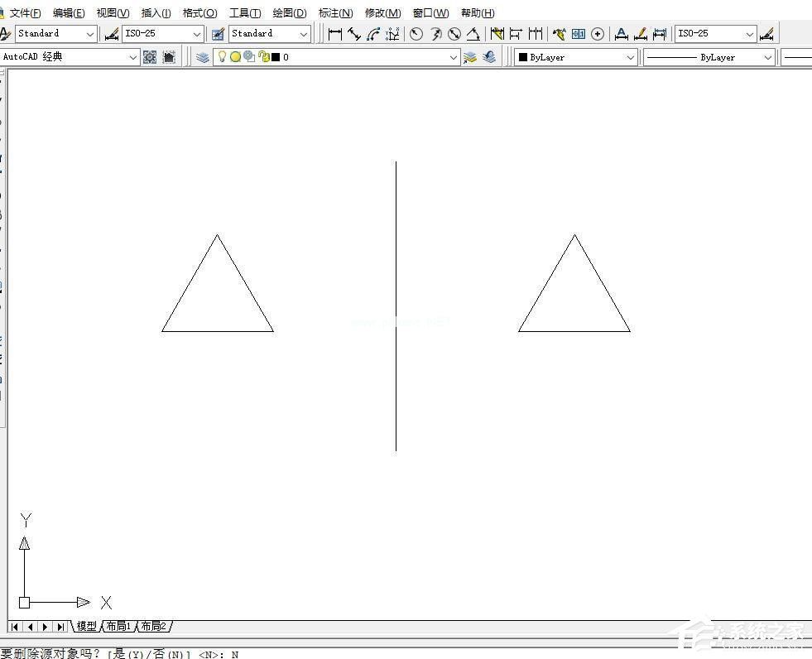812x659 pixels.
Task: Select the Aligned dimension tool
Action: coord(354,34)
